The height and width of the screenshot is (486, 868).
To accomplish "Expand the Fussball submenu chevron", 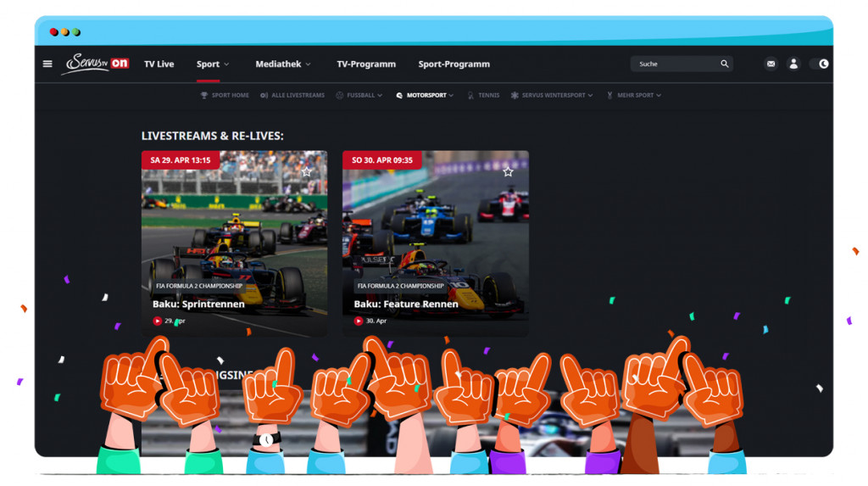I will pos(380,95).
